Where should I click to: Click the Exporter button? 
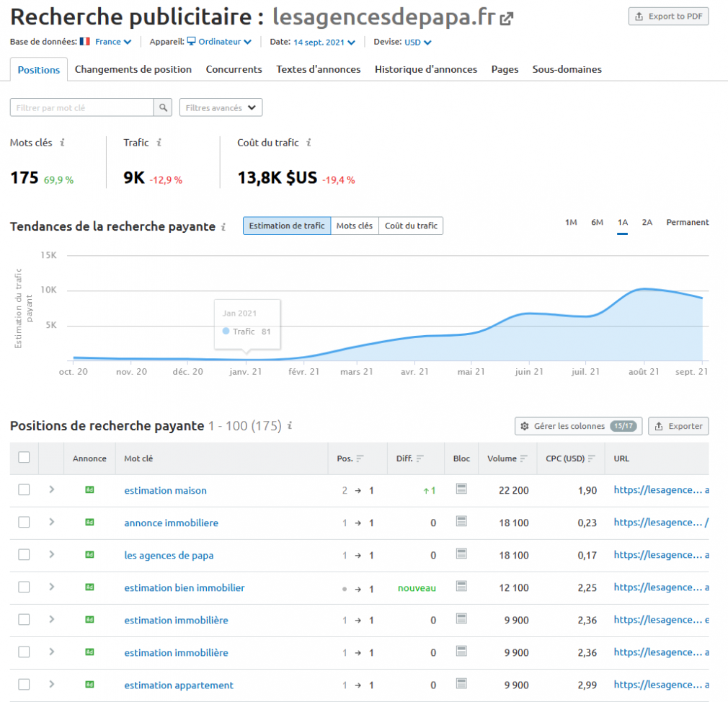pyautogui.click(x=678, y=426)
